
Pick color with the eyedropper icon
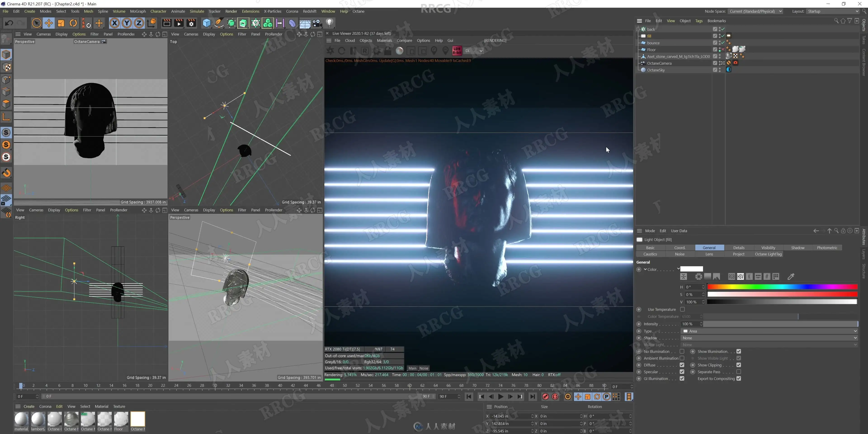791,277
